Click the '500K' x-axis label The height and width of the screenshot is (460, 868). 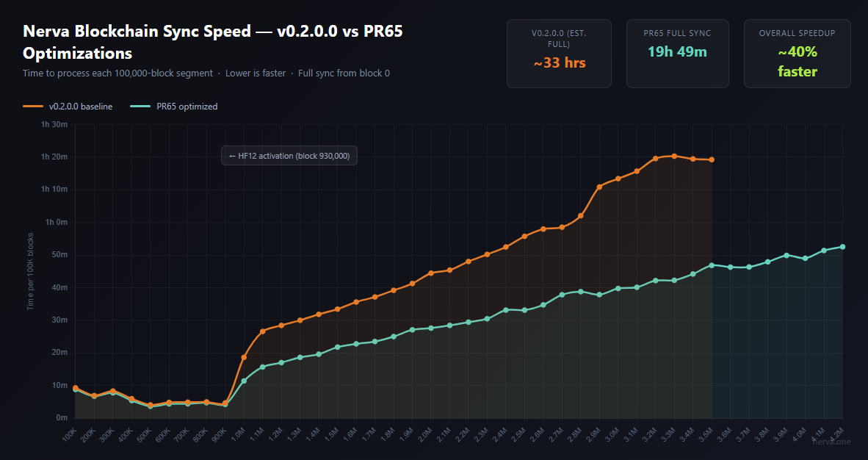(145, 434)
